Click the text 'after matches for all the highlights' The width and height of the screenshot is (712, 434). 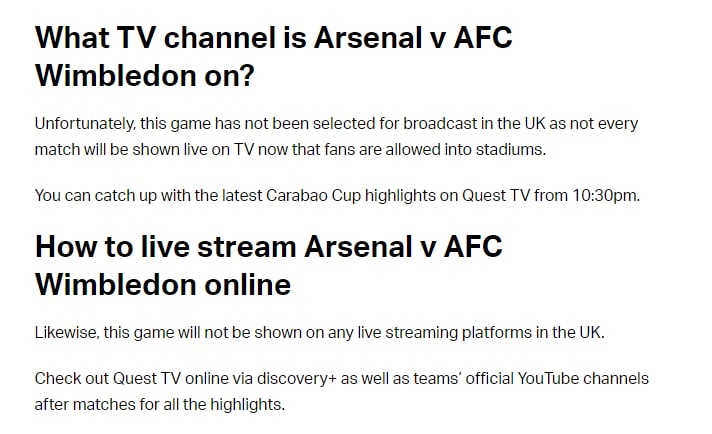159,404
